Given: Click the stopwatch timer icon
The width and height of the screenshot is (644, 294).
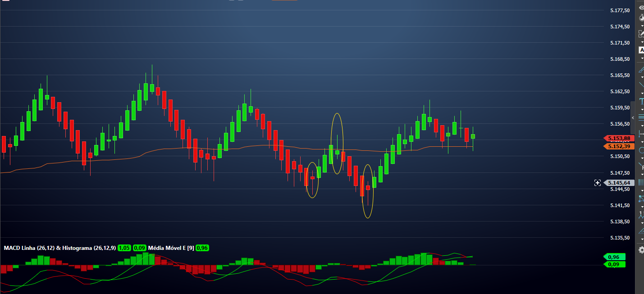Looking at the screenshot, I should 641,18.
